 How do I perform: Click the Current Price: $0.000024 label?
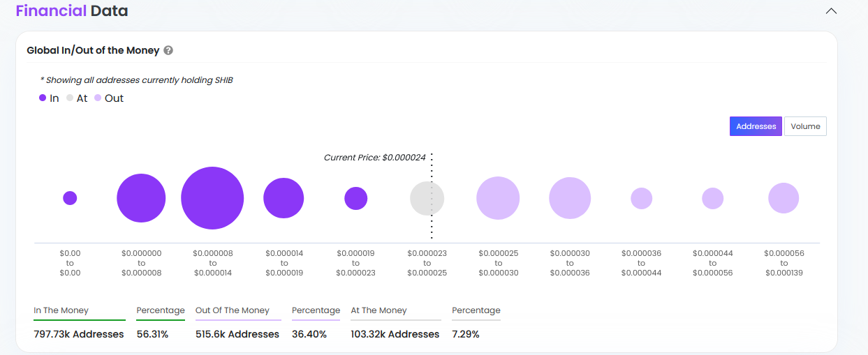(x=374, y=158)
